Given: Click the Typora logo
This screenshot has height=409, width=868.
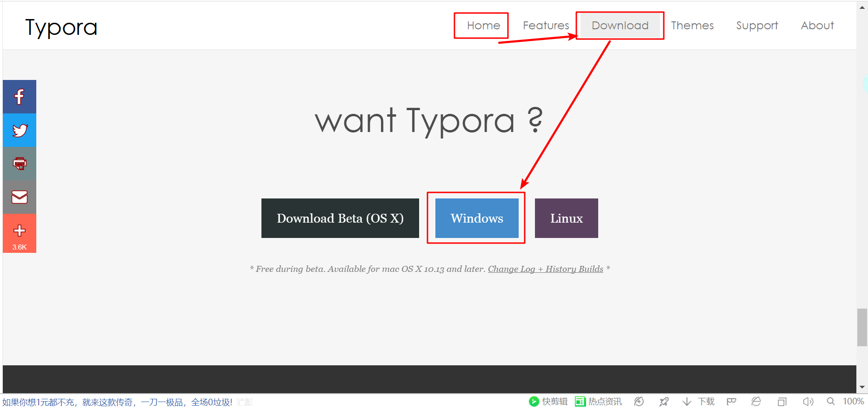Looking at the screenshot, I should [x=61, y=27].
